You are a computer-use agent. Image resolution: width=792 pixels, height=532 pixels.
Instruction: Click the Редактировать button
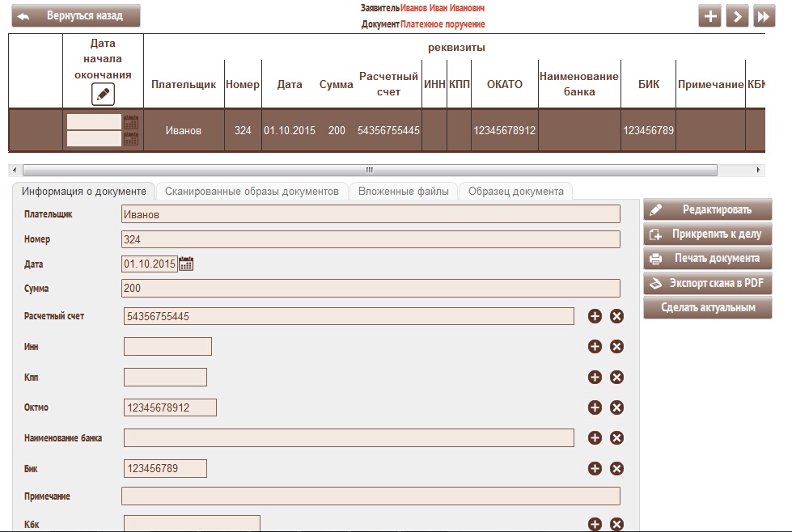(708, 210)
